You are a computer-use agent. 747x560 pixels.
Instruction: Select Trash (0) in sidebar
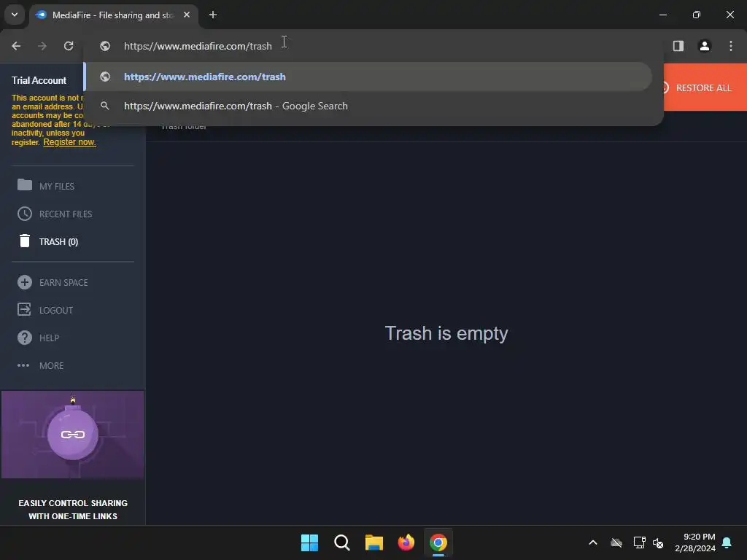(58, 242)
